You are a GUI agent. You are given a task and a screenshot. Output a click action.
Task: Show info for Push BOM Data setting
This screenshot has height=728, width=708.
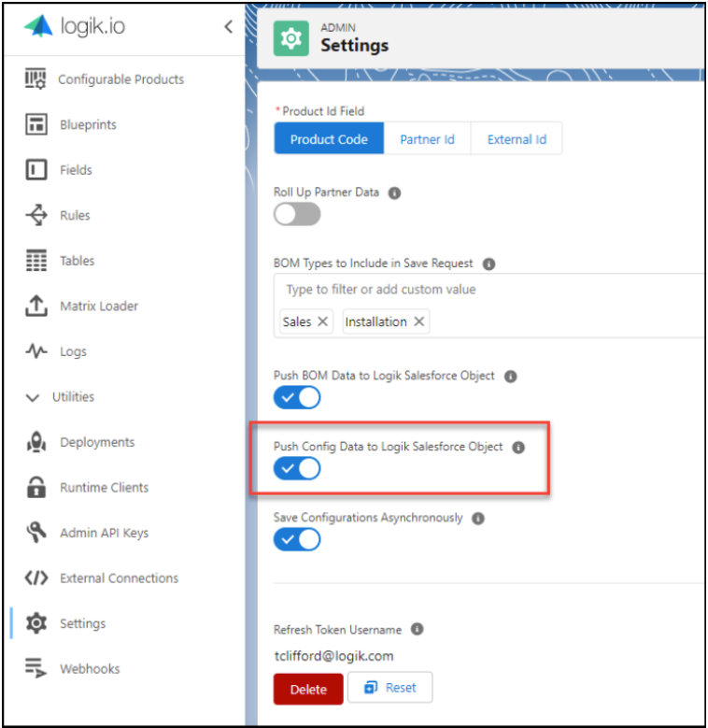[510, 376]
